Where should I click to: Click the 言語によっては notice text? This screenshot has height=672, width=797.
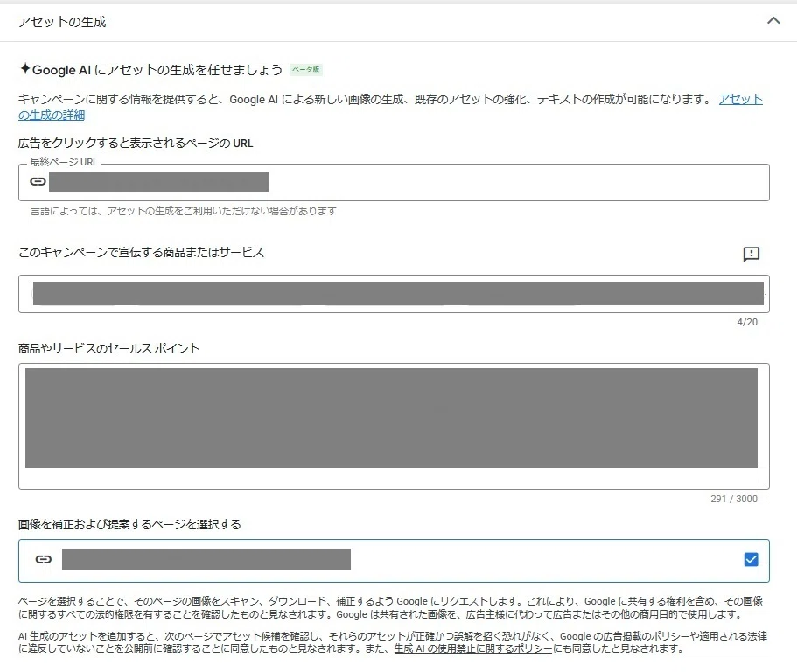click(184, 211)
